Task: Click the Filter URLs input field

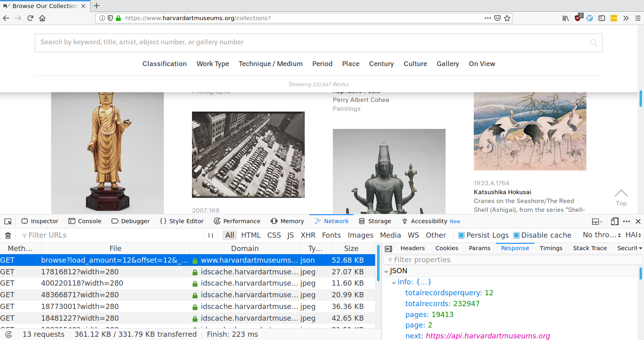Action: pyautogui.click(x=113, y=235)
